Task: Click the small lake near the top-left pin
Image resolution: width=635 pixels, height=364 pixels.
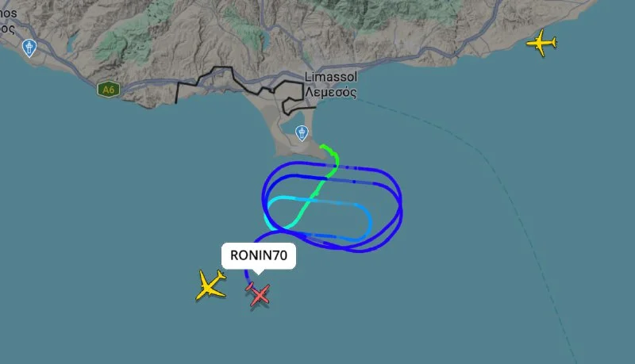Action: [71, 43]
